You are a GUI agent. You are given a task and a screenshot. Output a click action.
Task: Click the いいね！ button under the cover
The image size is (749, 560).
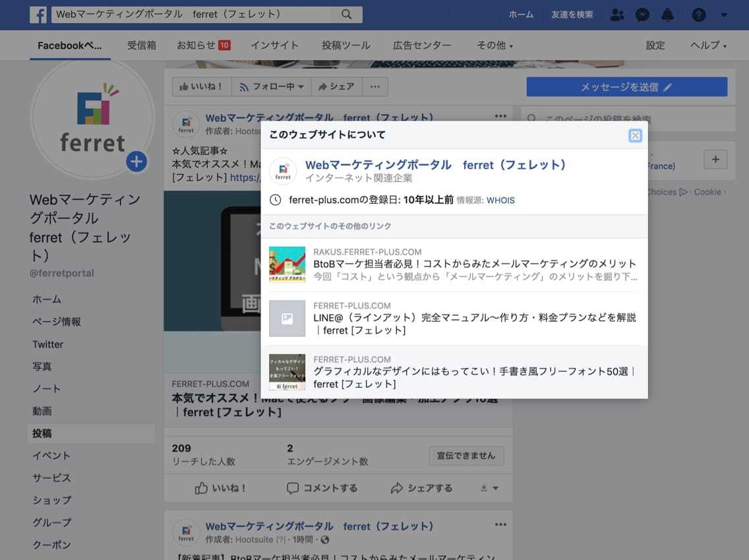[x=201, y=86]
